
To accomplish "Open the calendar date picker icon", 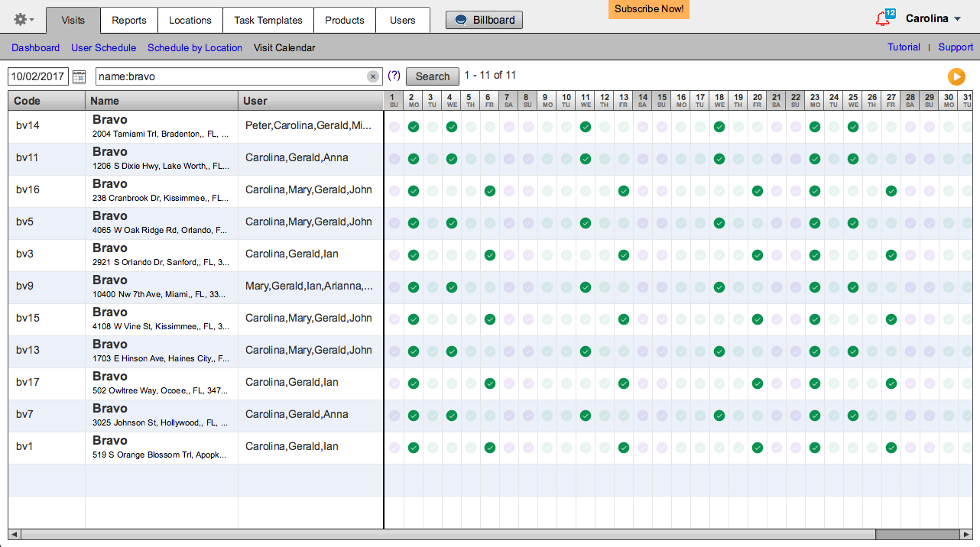I will point(80,76).
